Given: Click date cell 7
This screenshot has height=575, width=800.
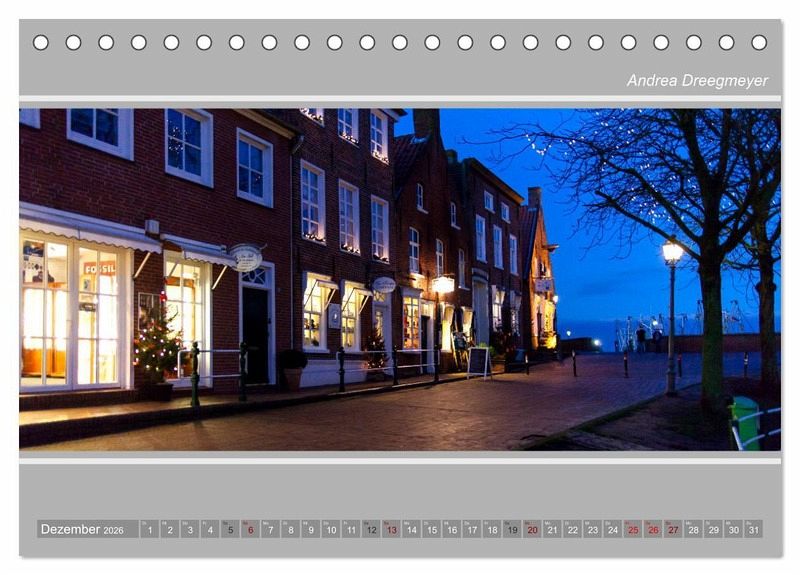Looking at the screenshot, I should [270, 529].
